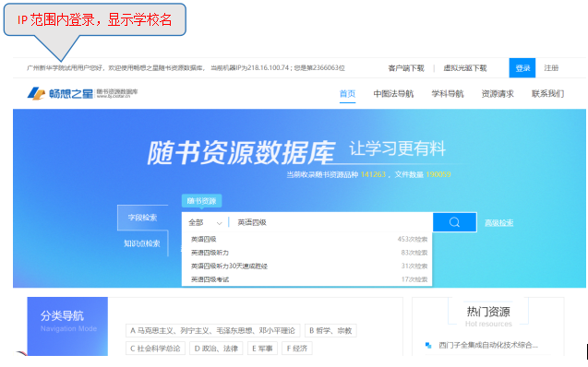Switch to 知识点检索 tab
This screenshot has height=367, width=588.
pyautogui.click(x=142, y=243)
